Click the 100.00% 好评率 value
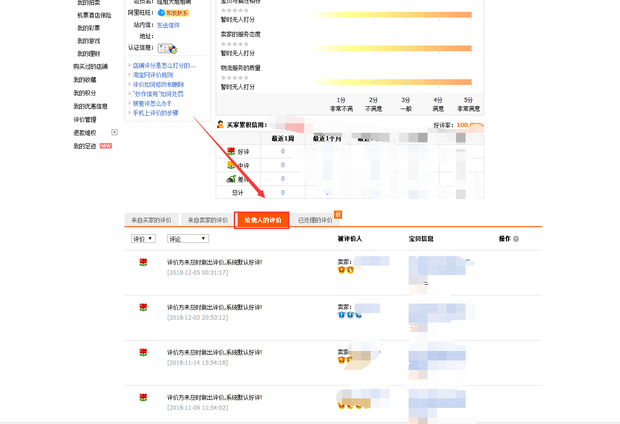 (470, 125)
